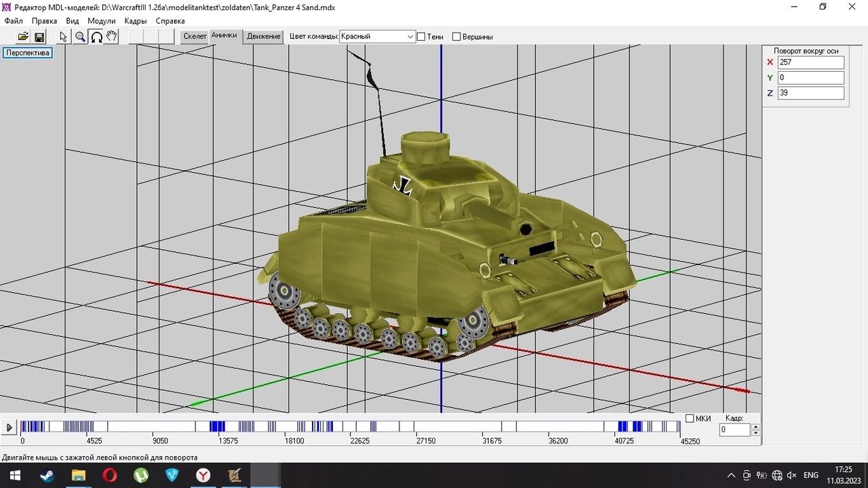The height and width of the screenshot is (488, 868).
Task: Click the Кадр frame number field
Action: (x=735, y=430)
